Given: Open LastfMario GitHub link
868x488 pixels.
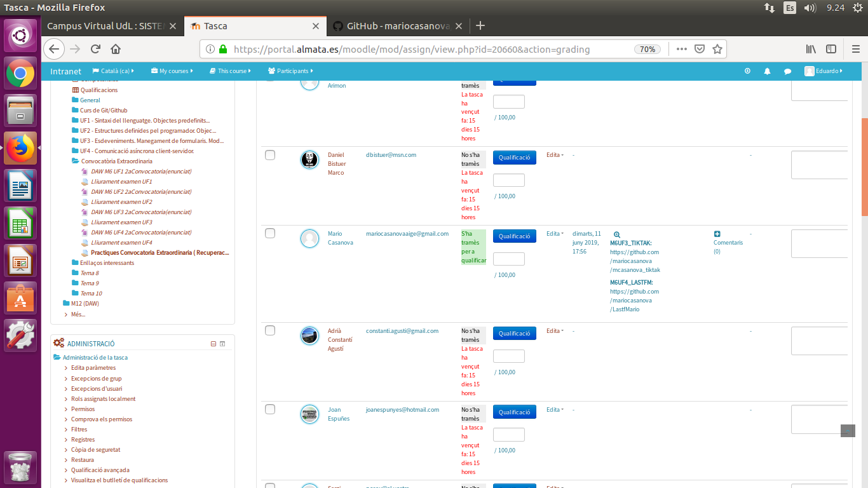Looking at the screenshot, I should pos(634,301).
